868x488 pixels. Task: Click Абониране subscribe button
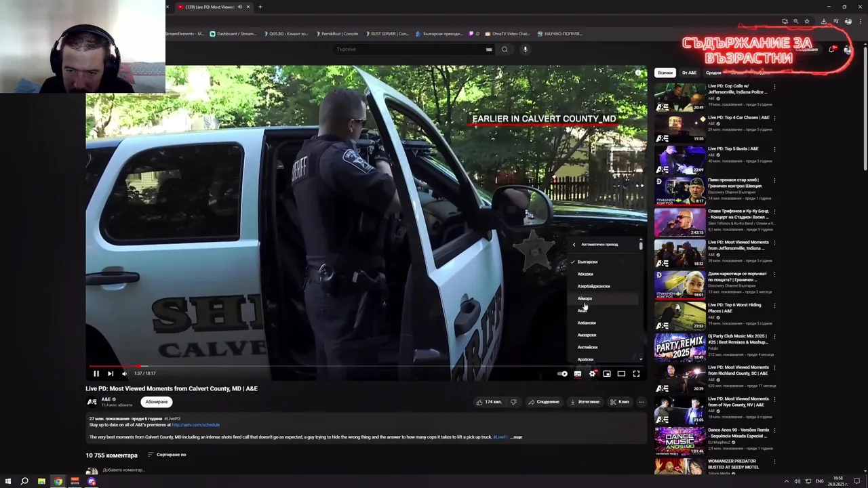coord(156,402)
